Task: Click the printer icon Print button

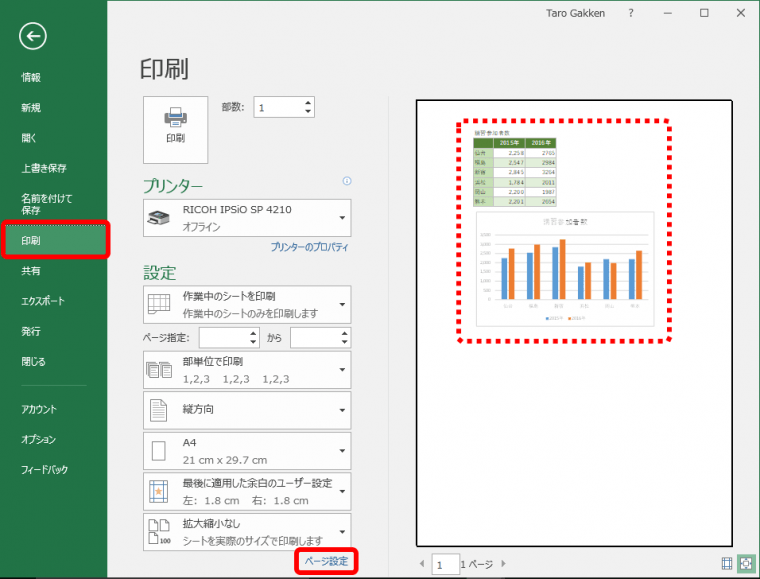Action: (x=175, y=129)
